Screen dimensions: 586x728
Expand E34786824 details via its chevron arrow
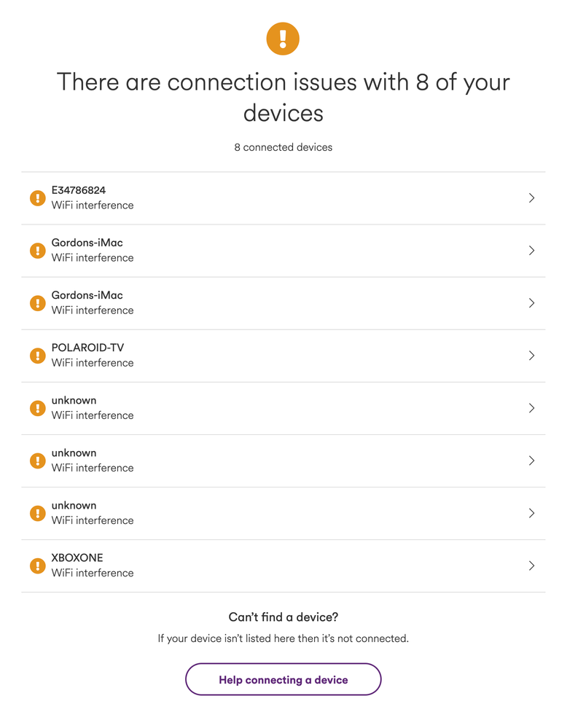[531, 198]
